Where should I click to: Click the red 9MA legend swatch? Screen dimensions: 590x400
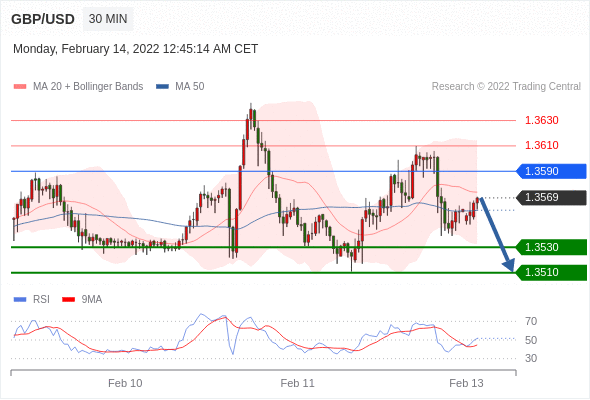coord(68,300)
